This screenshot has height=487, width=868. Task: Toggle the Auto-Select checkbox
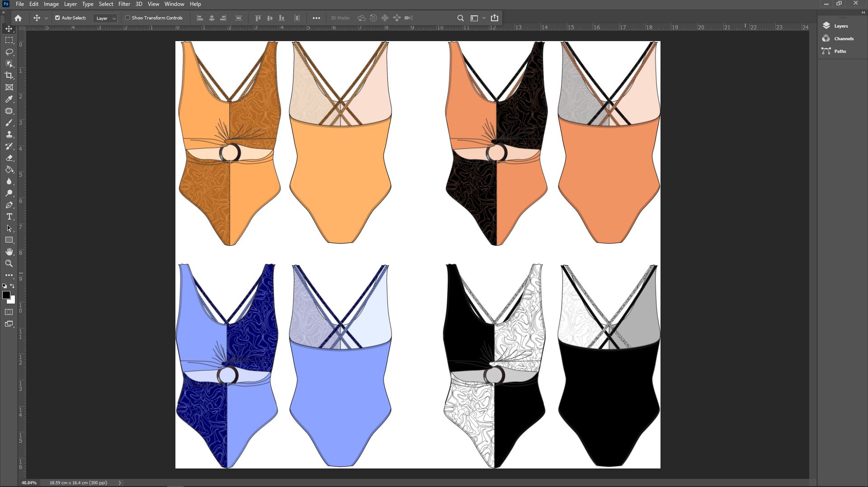(x=57, y=18)
